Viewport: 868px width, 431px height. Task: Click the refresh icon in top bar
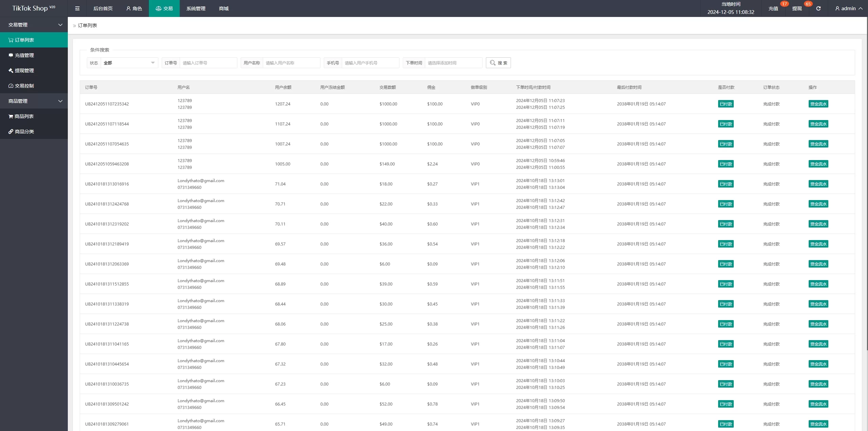click(x=818, y=8)
